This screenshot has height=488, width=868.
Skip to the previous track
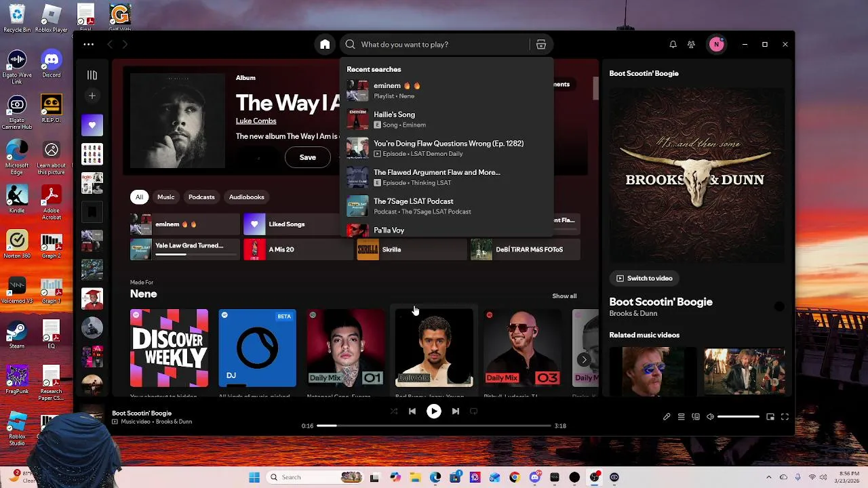coord(412,411)
